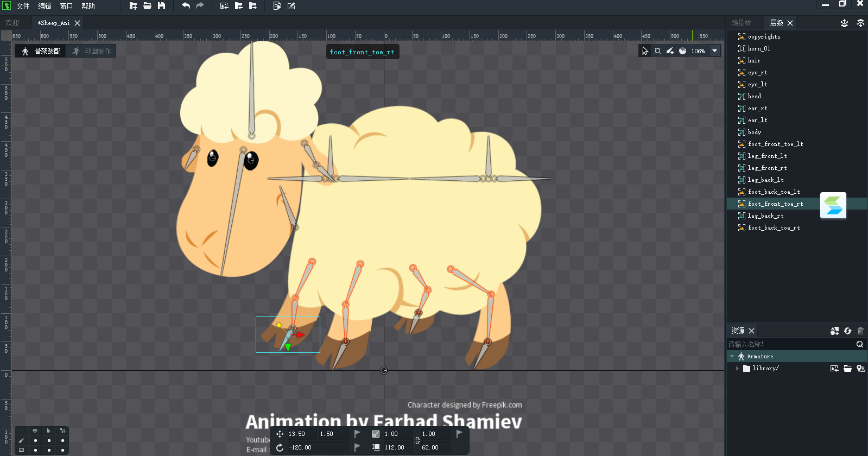
Task: Toggle bone visibility dot under eye column
Action: [35, 440]
